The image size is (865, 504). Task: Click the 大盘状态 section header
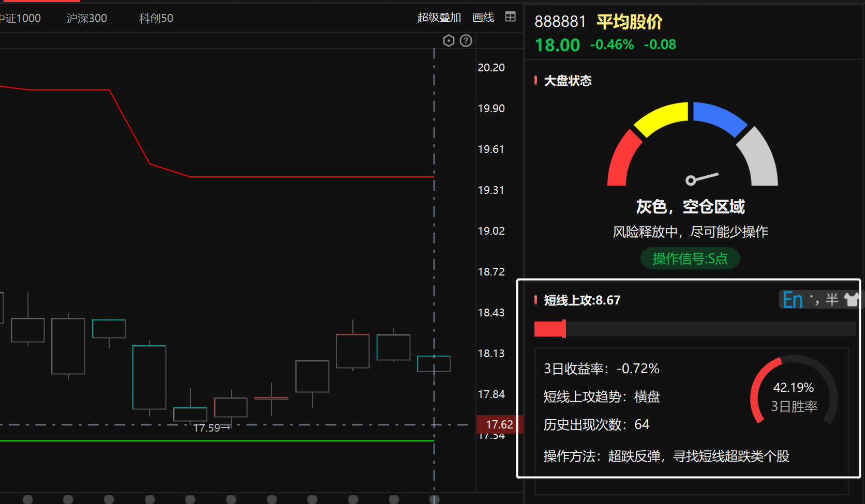568,81
